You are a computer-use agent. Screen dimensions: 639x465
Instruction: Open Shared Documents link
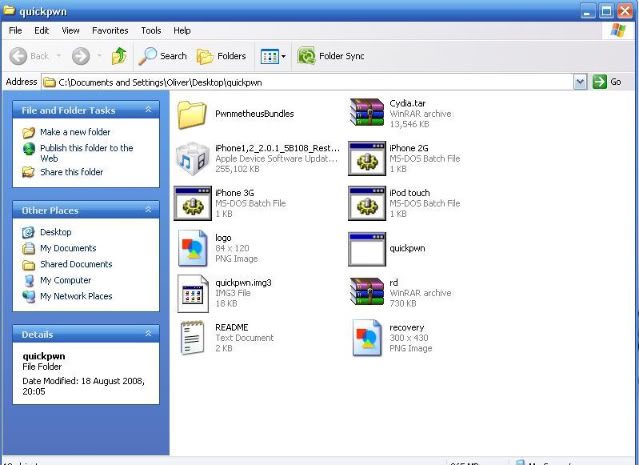[x=76, y=264]
